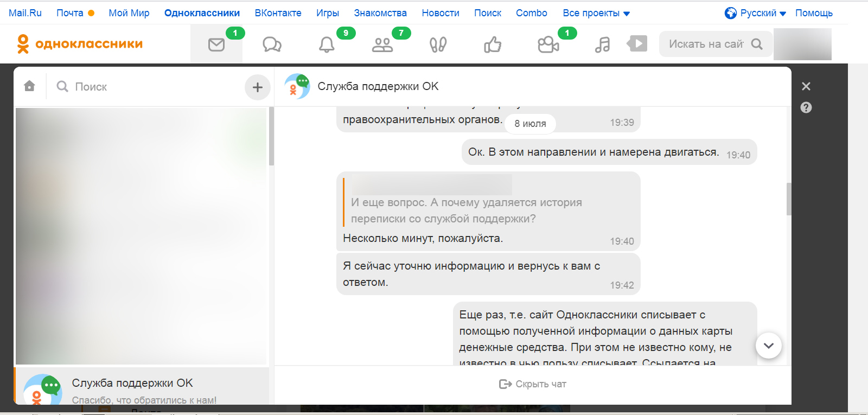Expand the Русский language dropdown
This screenshot has height=415, width=868.
(756, 13)
